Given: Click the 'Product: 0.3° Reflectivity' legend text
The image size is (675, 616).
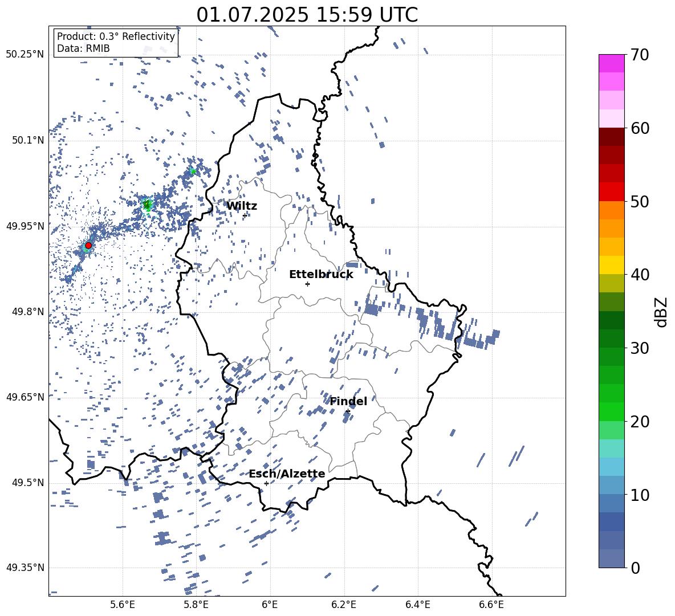Looking at the screenshot, I should pyautogui.click(x=116, y=36).
